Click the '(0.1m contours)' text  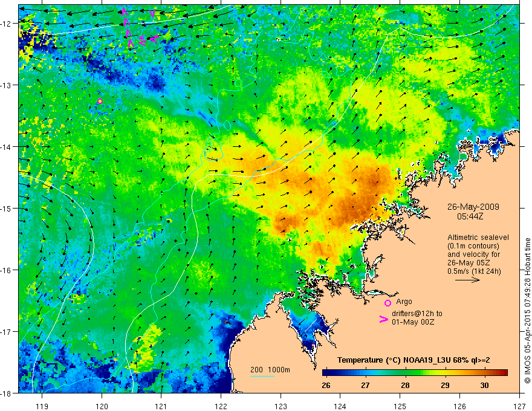[473, 246]
